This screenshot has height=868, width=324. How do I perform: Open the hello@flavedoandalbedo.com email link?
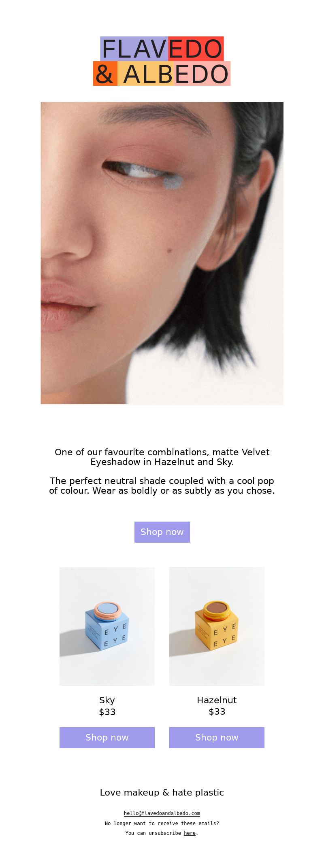coord(162,813)
